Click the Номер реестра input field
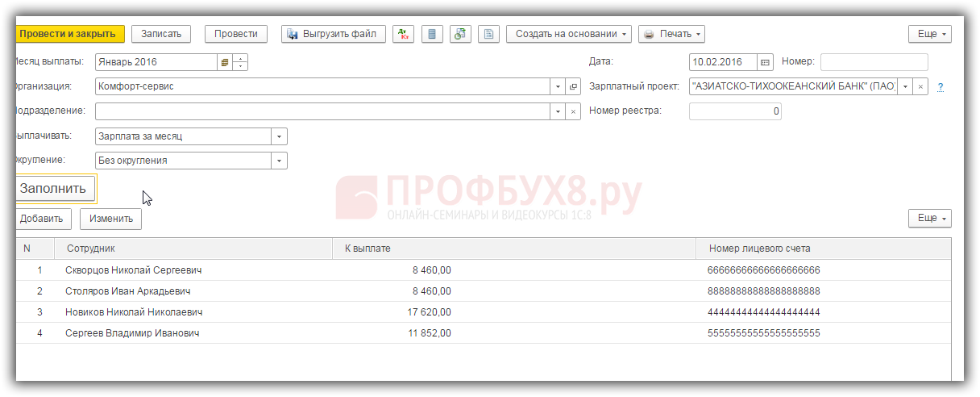980x397 pixels. (735, 111)
